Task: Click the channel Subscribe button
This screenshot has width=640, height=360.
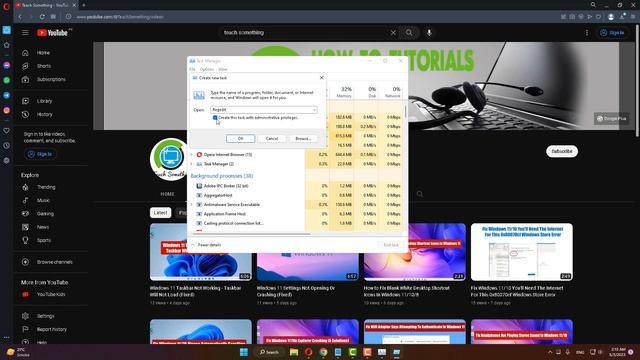Action: tap(562, 151)
